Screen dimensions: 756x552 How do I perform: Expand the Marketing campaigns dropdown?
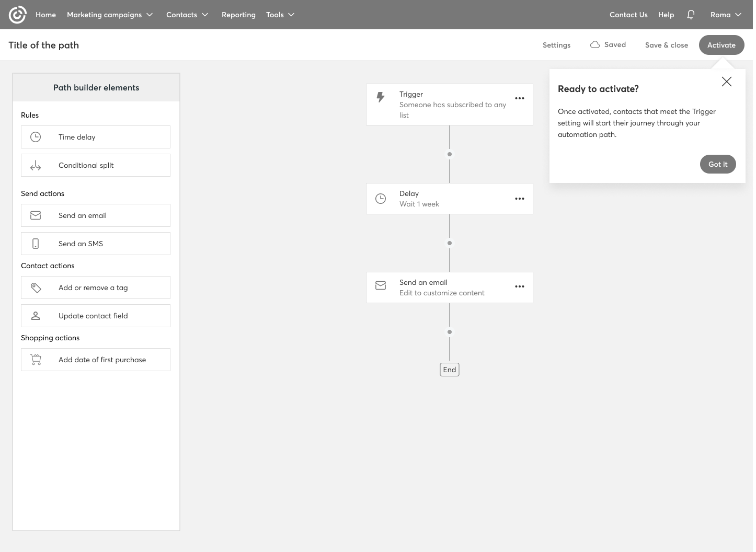(x=110, y=15)
